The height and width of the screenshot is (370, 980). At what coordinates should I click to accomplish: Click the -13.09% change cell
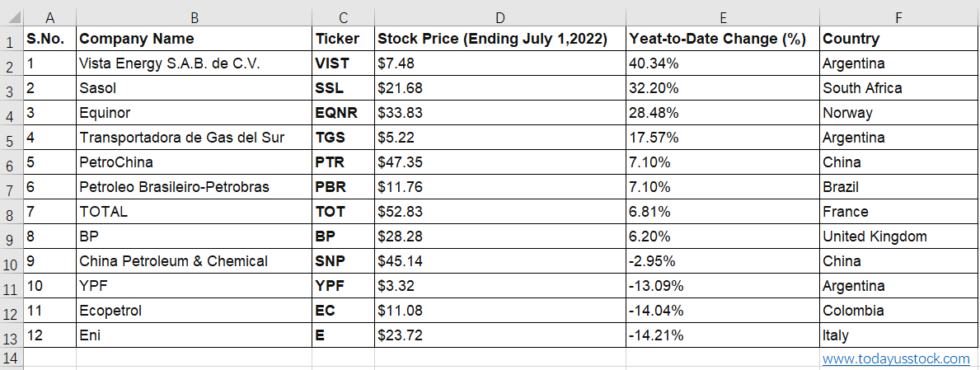point(723,286)
